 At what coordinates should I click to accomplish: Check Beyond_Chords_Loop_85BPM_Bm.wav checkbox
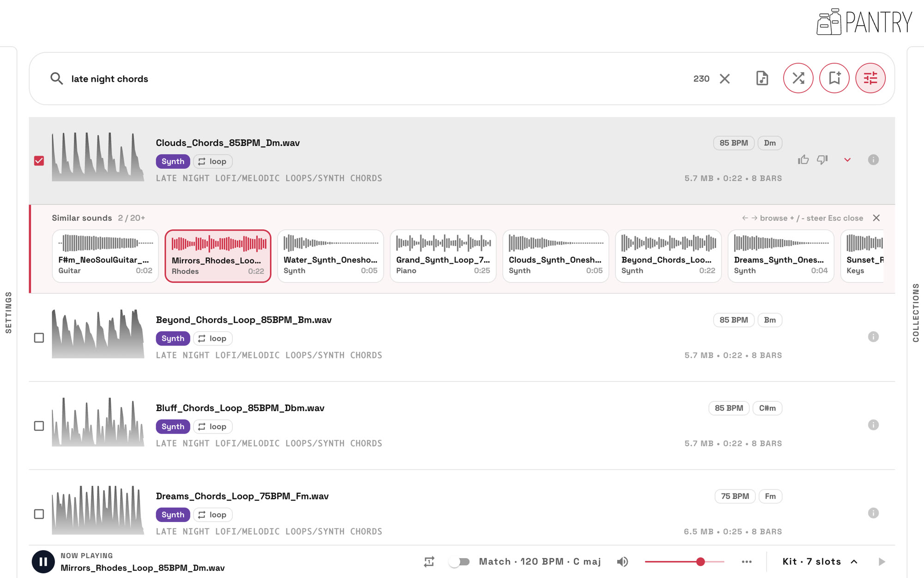[x=39, y=338]
